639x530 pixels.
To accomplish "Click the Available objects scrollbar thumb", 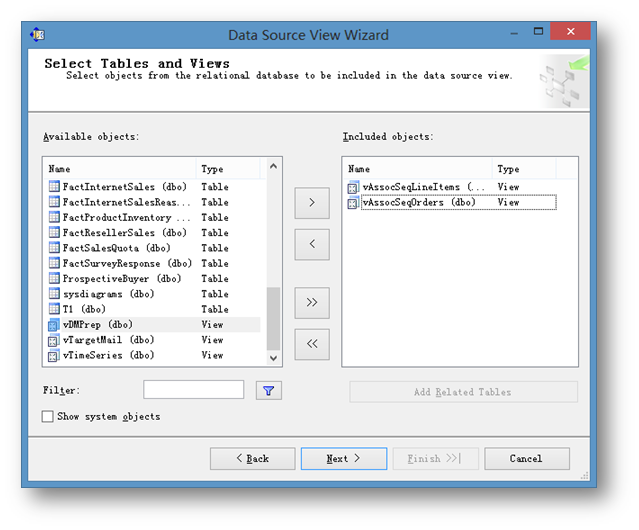I will pyautogui.click(x=273, y=319).
